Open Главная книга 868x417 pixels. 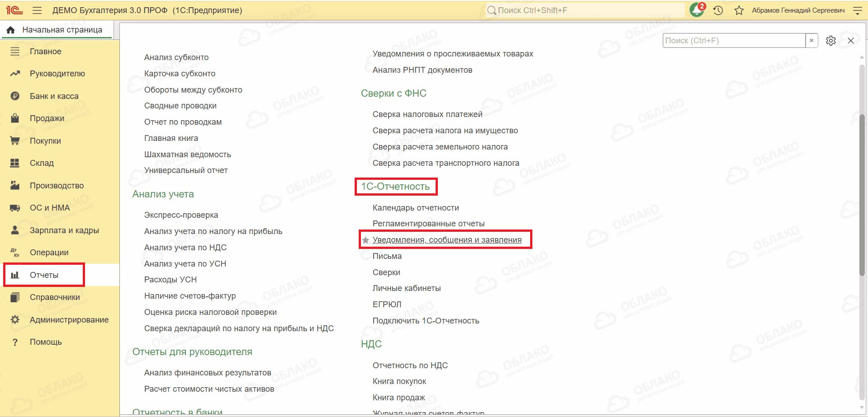click(171, 138)
